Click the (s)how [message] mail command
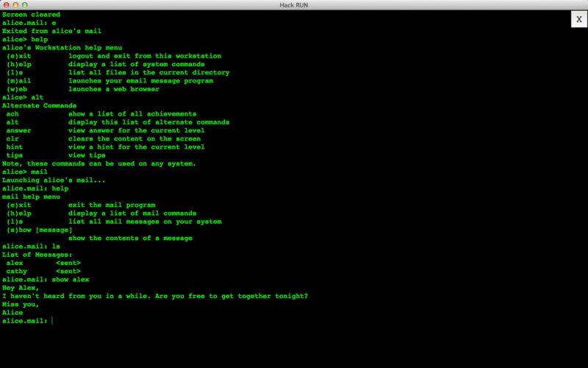 [39, 230]
